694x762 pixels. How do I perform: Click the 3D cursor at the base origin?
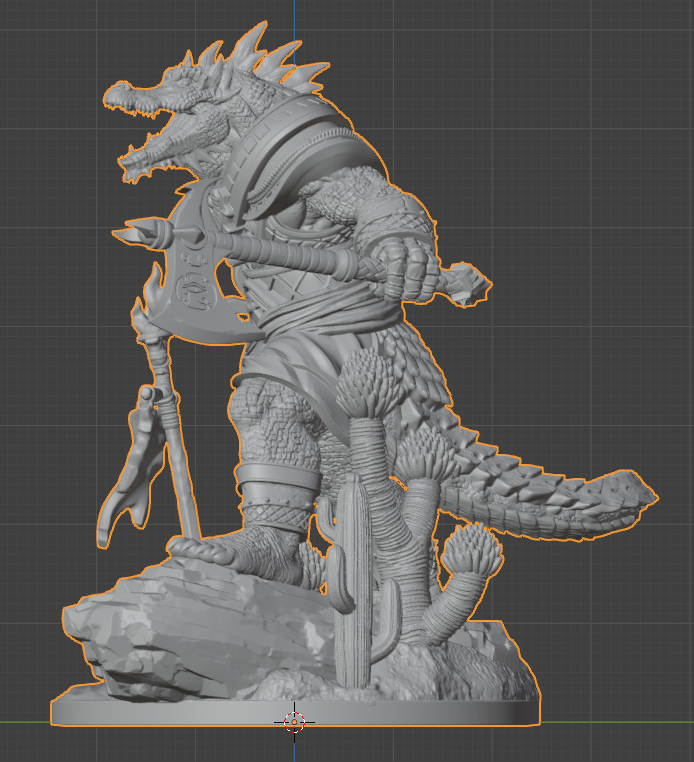click(294, 722)
